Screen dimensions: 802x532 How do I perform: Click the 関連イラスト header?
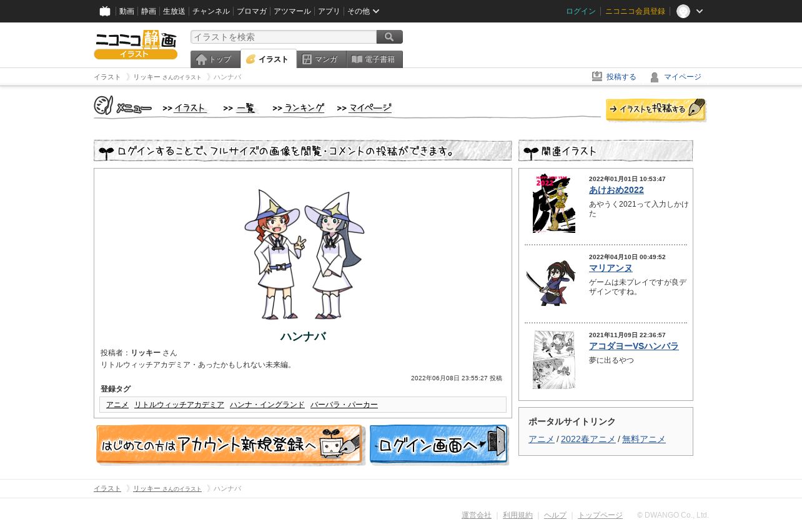(x=606, y=150)
